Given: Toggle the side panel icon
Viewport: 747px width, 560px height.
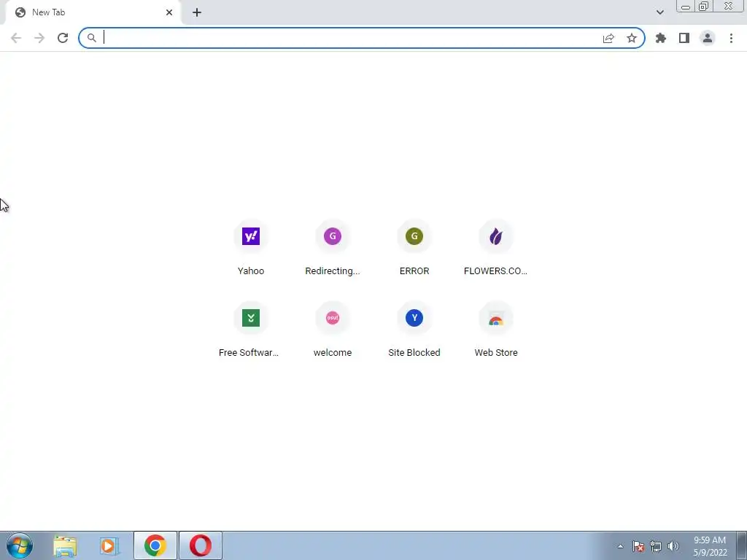Looking at the screenshot, I should (x=684, y=38).
